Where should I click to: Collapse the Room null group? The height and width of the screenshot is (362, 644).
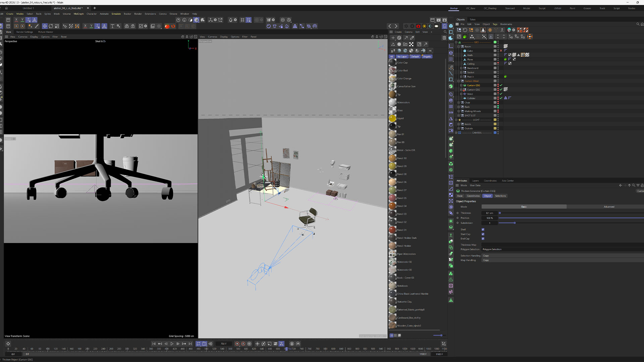click(x=459, y=47)
